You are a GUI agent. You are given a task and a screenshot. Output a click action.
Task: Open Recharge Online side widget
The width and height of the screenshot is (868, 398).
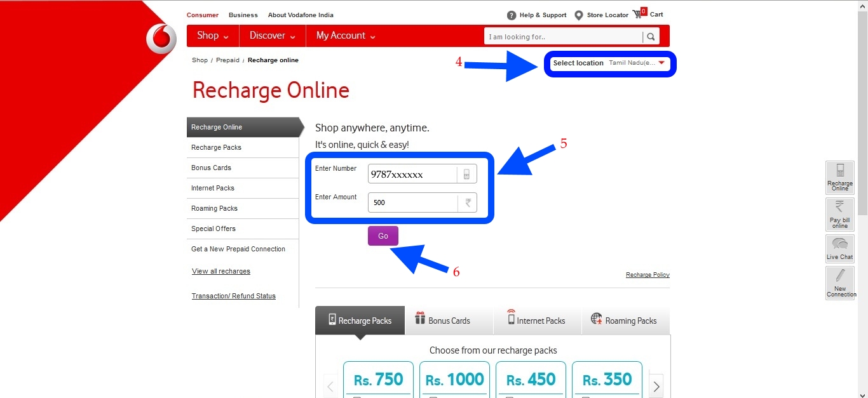840,177
